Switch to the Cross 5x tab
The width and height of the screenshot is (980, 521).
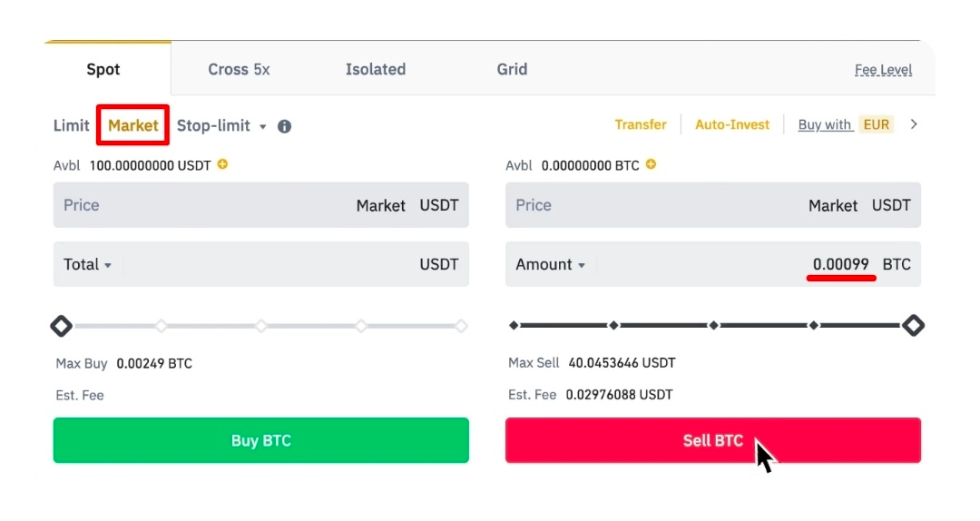239,69
